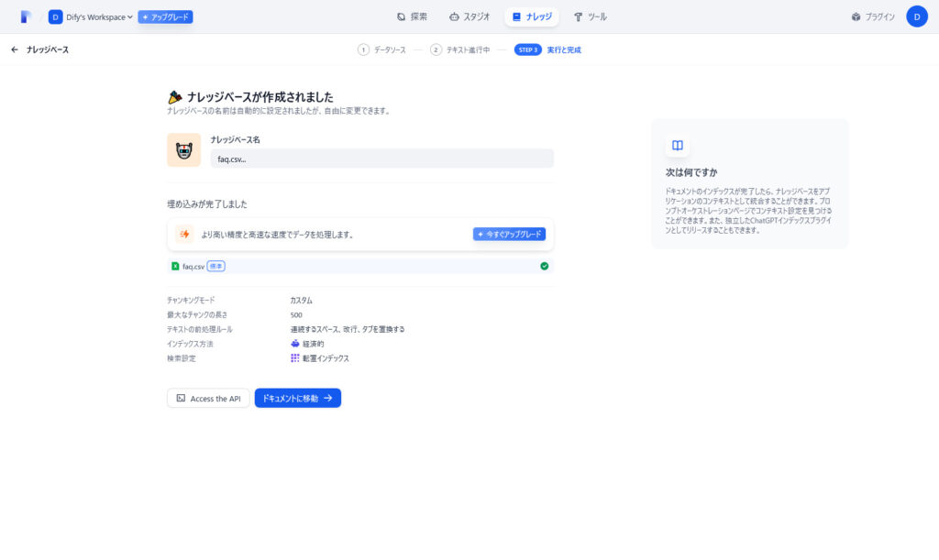Click the user avatar D icon

pyautogui.click(x=916, y=16)
